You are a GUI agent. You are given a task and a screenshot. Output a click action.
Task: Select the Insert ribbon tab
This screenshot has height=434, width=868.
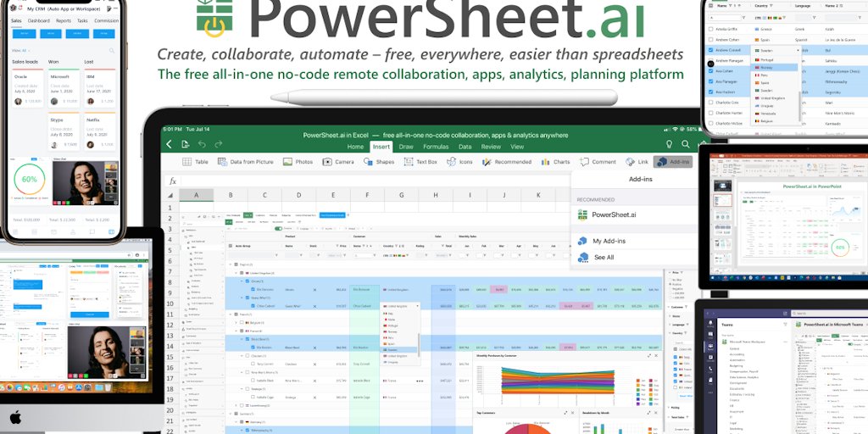[x=381, y=147]
